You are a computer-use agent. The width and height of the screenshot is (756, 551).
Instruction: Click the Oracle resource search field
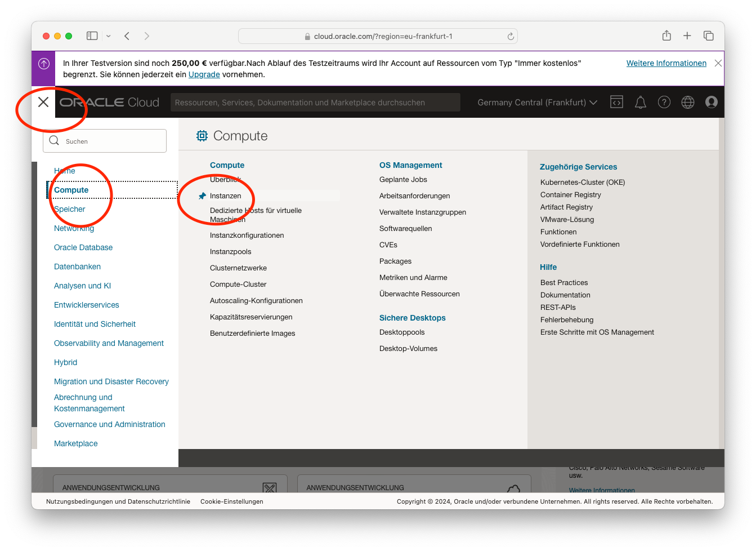click(315, 103)
